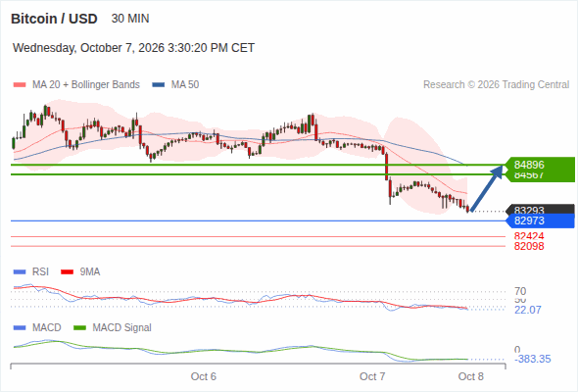Screen dimensions: 578x392
Task: Click the Research © 2026 Trading Central credit
Action: (x=496, y=85)
